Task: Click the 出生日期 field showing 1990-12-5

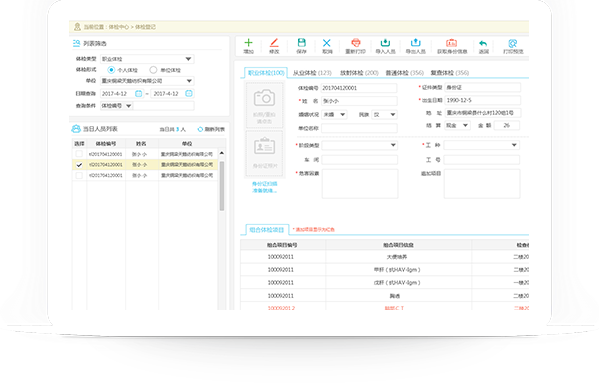Action: [482, 100]
